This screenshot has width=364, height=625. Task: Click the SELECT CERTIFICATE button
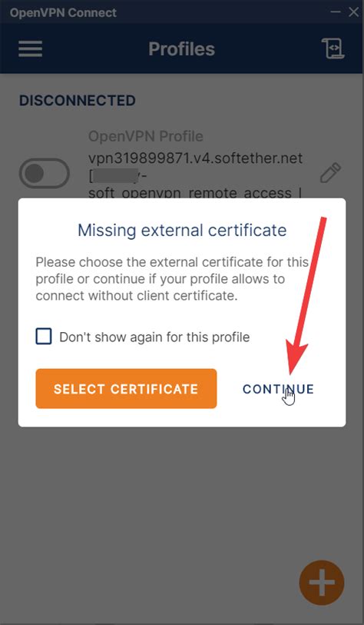pos(126,389)
